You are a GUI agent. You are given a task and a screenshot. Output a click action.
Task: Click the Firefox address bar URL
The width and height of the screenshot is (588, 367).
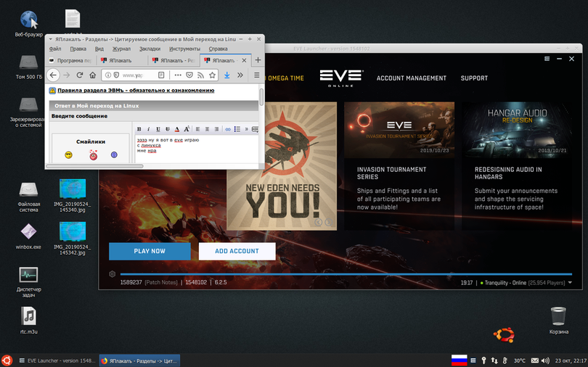[133, 75]
